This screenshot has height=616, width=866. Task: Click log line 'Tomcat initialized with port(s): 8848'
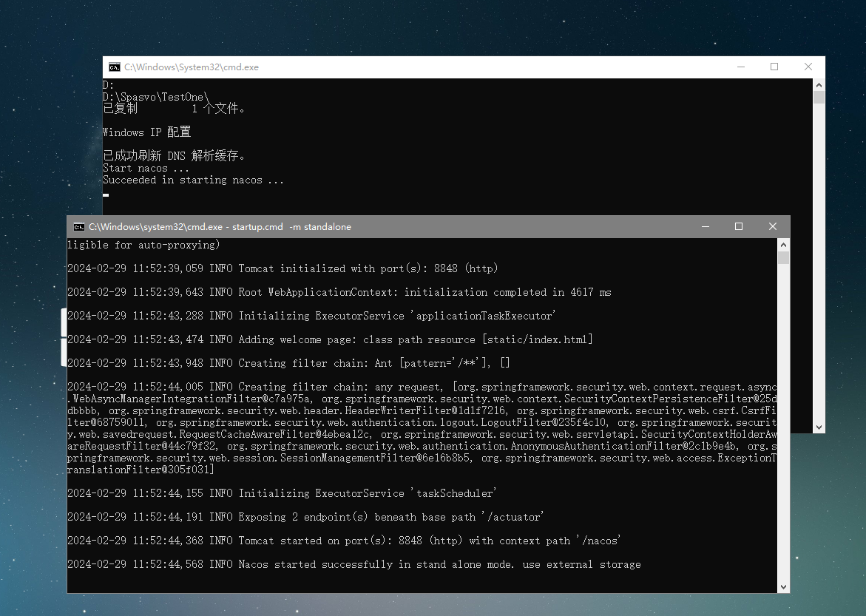(283, 268)
